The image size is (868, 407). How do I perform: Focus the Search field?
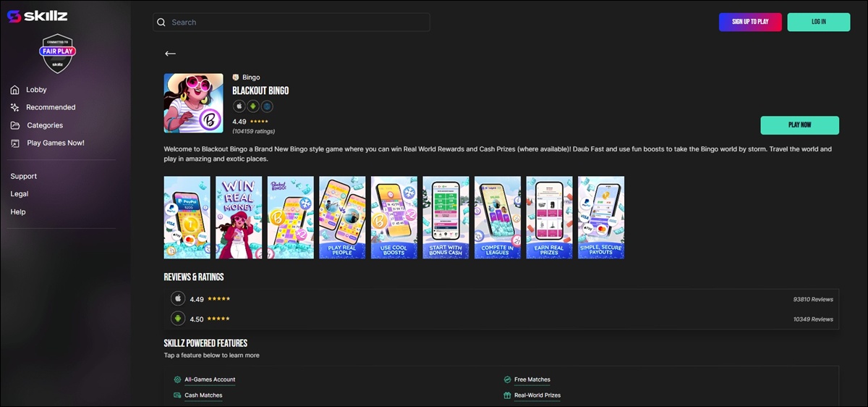(297, 22)
